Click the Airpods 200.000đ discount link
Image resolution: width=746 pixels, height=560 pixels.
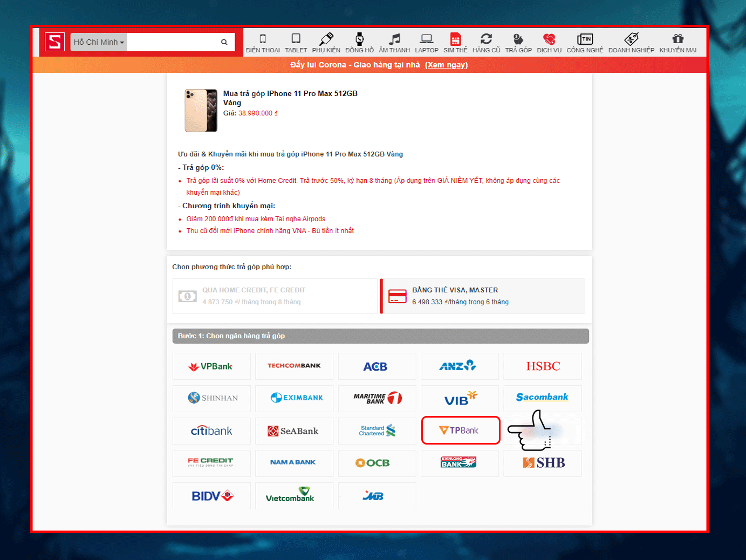[x=256, y=219]
